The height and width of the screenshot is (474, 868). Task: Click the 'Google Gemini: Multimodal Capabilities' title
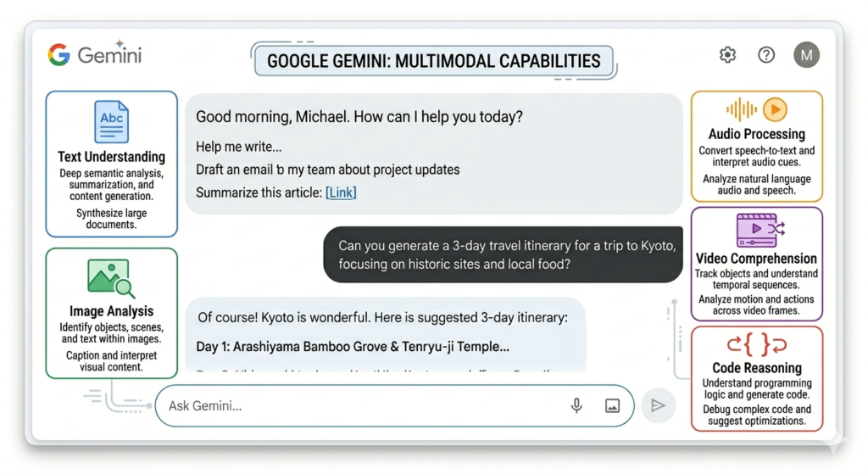coord(433,61)
